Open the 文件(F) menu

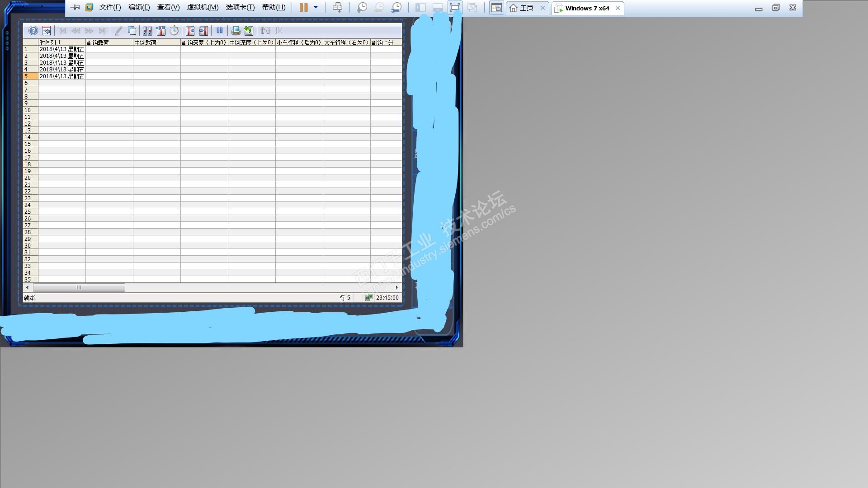(x=110, y=7)
